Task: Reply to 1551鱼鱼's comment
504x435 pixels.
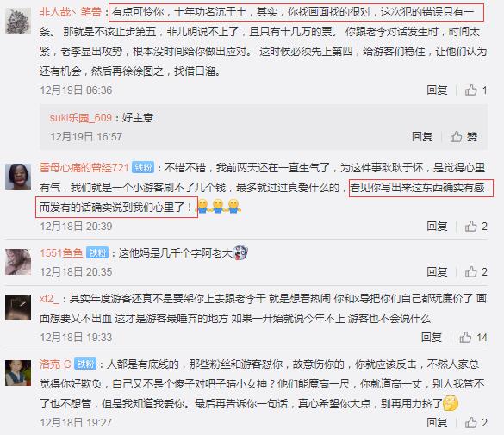Action: pos(437,272)
